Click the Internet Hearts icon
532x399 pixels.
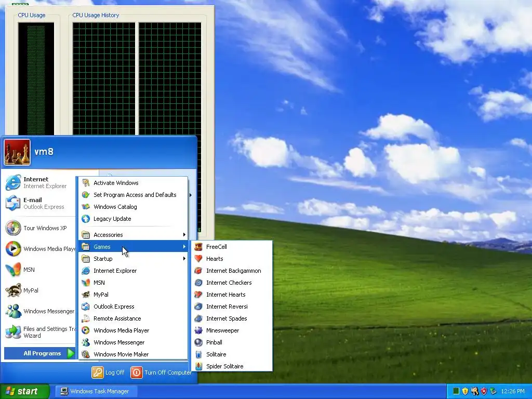click(198, 295)
